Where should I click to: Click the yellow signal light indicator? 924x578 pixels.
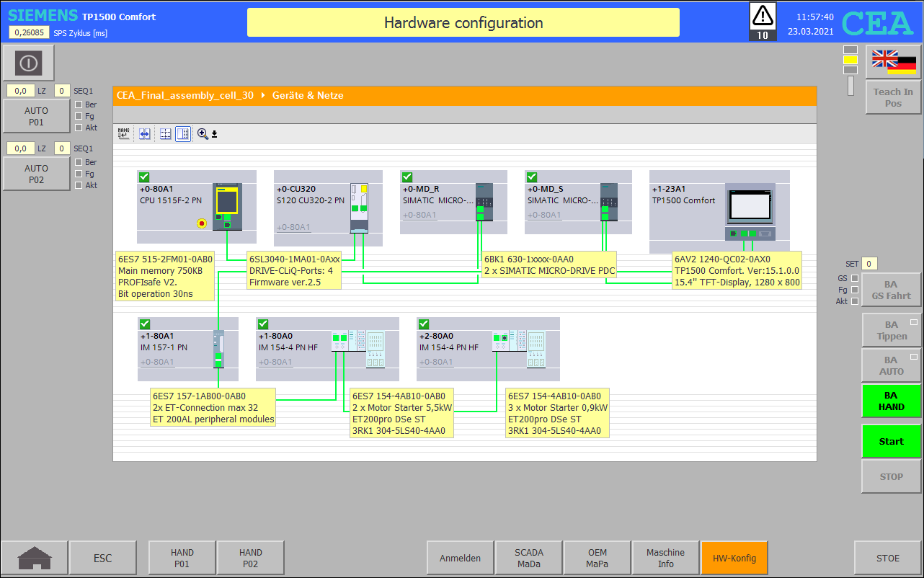click(x=850, y=60)
